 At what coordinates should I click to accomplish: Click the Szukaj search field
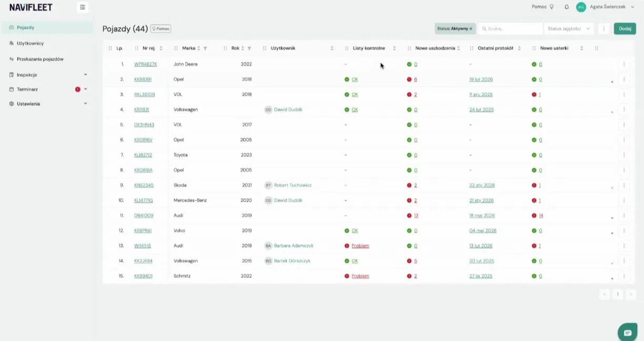tap(510, 28)
